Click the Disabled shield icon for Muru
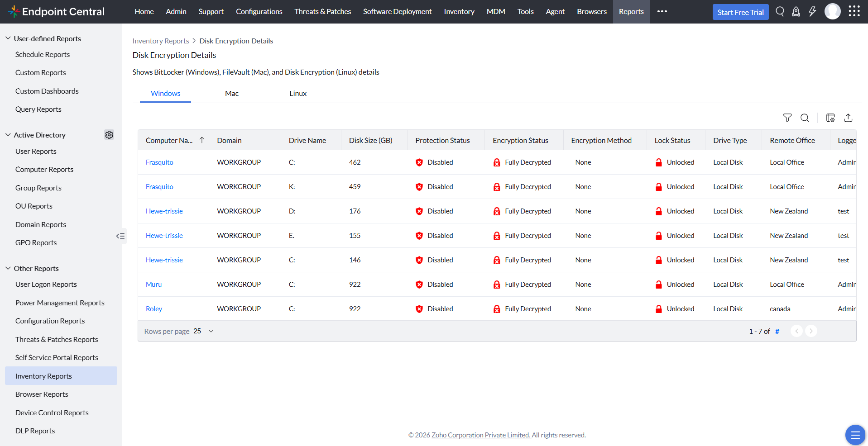This screenshot has height=446, width=868. coord(419,285)
